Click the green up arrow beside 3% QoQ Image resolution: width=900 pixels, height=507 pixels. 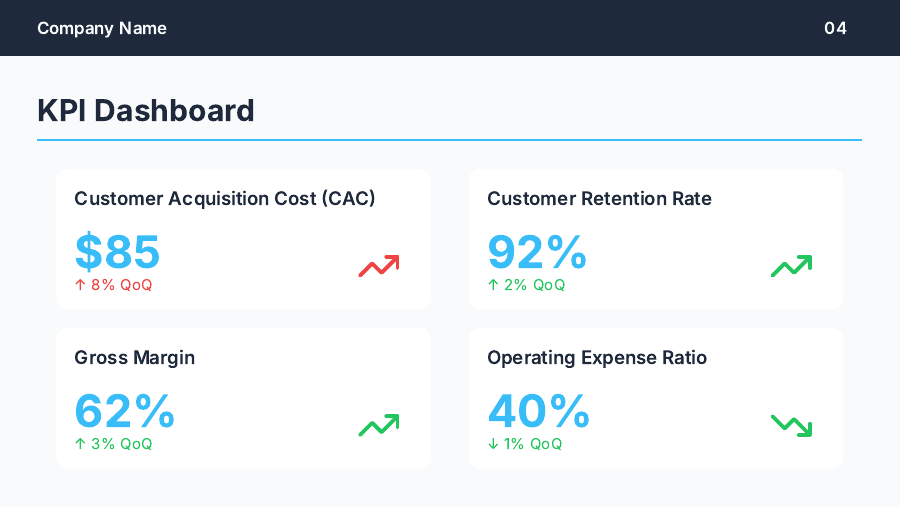click(80, 444)
